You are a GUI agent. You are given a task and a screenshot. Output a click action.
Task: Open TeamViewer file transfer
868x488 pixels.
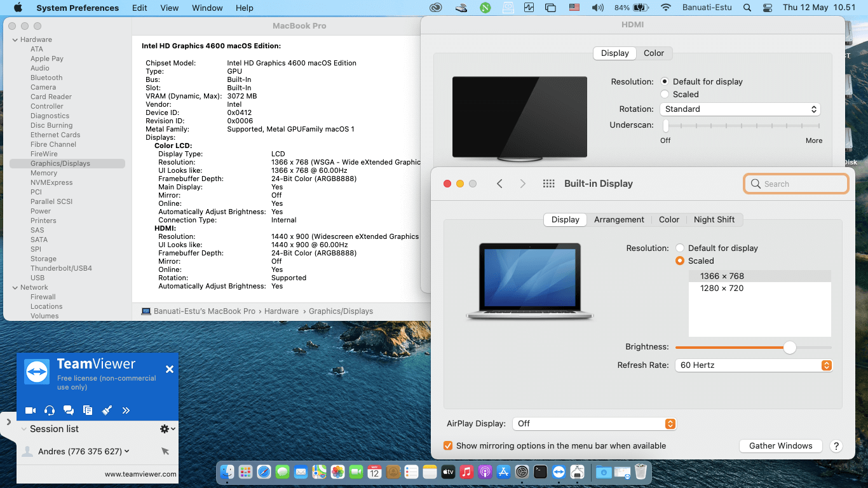pyautogui.click(x=88, y=410)
